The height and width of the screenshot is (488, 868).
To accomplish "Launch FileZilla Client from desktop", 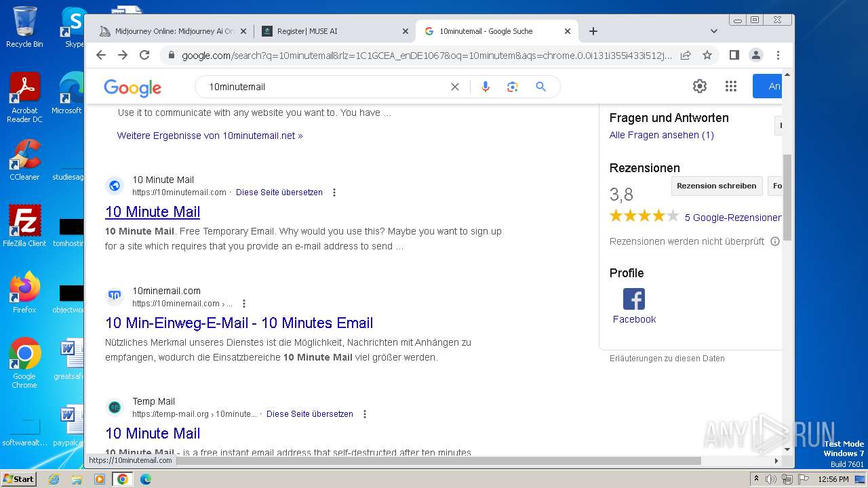I will 24,226.
